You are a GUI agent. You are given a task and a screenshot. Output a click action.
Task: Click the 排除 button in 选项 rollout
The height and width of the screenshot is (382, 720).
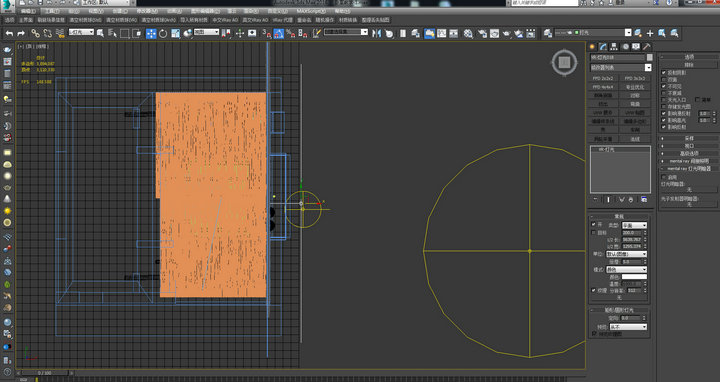click(x=689, y=65)
